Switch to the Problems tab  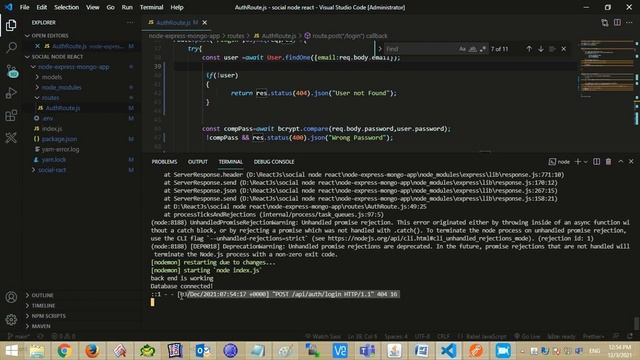point(164,162)
